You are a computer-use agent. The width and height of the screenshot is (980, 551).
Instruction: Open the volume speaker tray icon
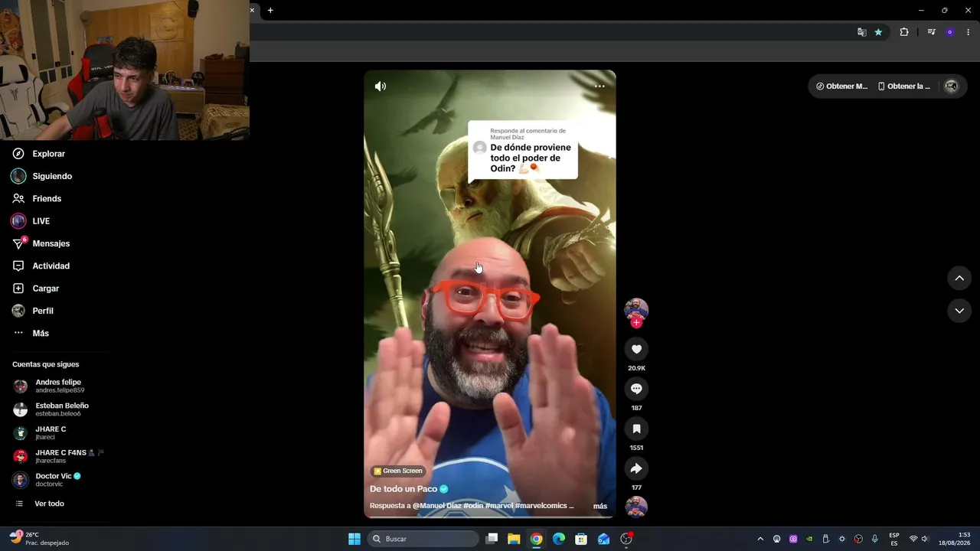(925, 539)
